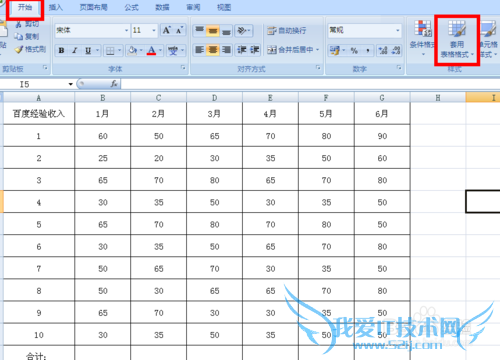This screenshot has width=500, height=360.
Task: Toggle bold formatting
Action: click(61, 50)
